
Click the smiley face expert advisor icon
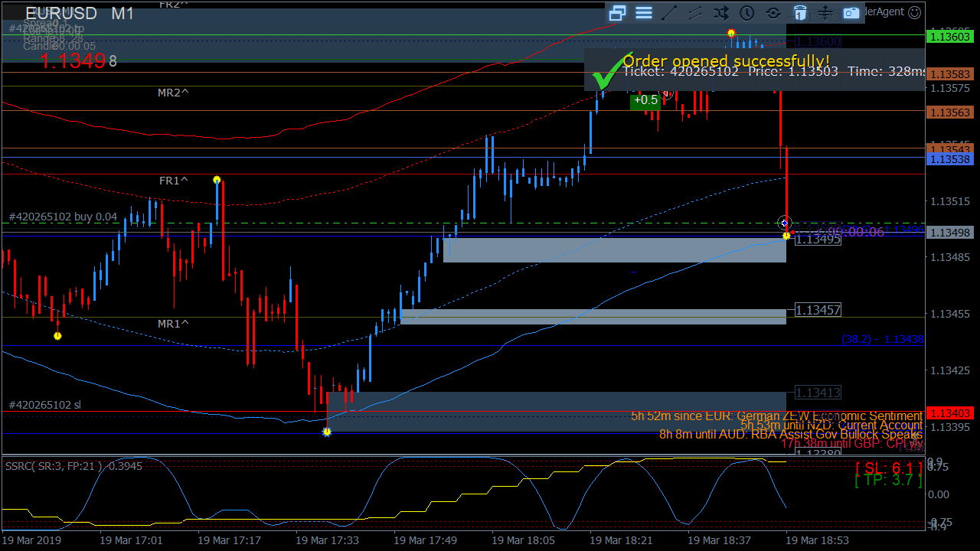[x=913, y=11]
